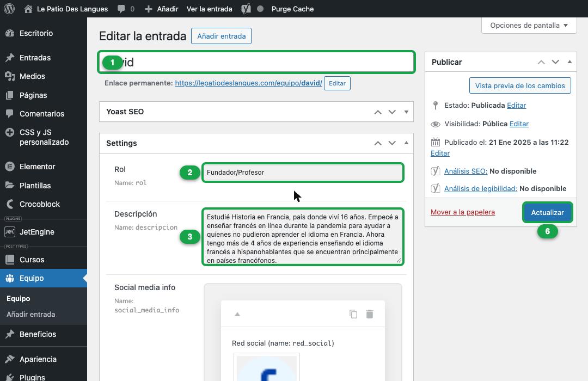Image resolution: width=588 pixels, height=381 pixels.
Task: Select the Equipo submenu entry
Action: (18, 298)
